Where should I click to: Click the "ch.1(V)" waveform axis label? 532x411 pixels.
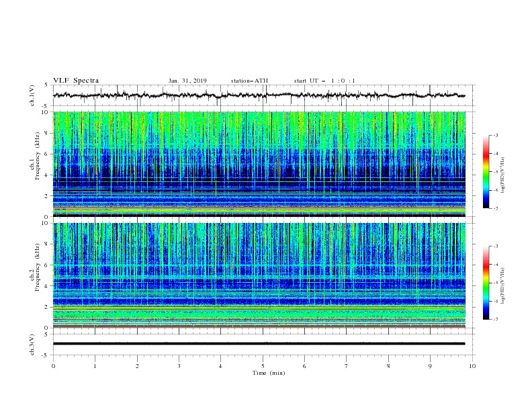pyautogui.click(x=32, y=95)
